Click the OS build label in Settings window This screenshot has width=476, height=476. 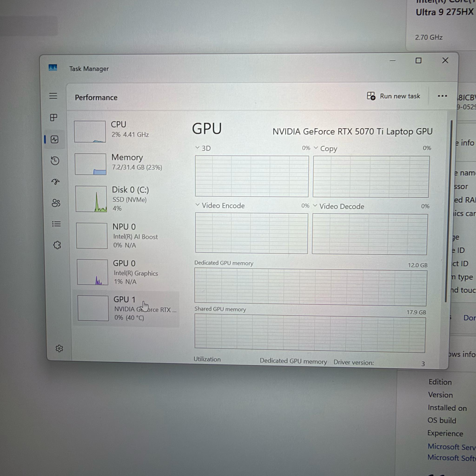click(x=442, y=420)
